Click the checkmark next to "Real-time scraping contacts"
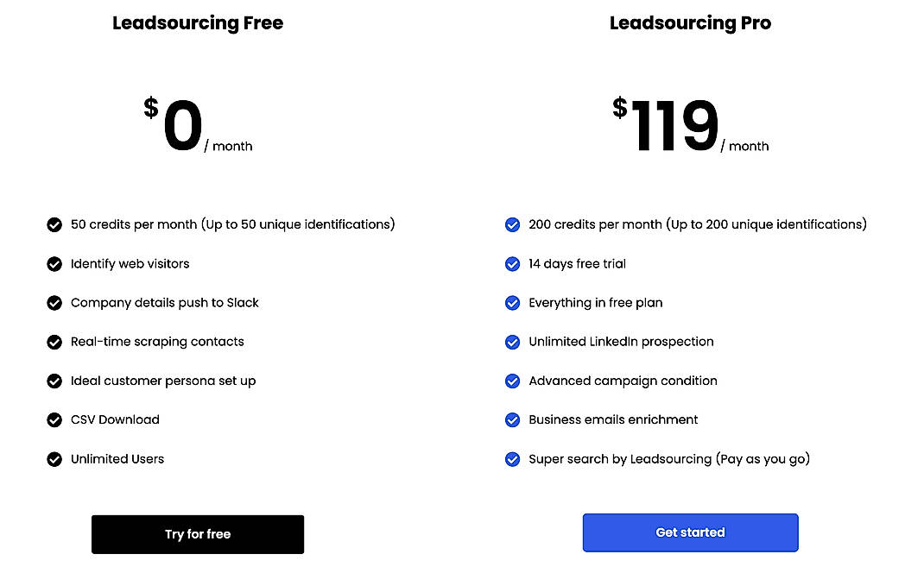 [x=54, y=342]
